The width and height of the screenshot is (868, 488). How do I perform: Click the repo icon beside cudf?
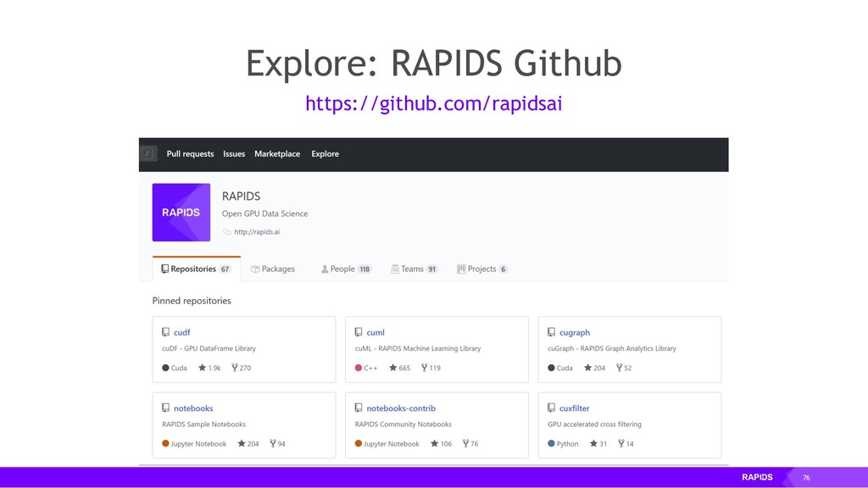point(165,332)
